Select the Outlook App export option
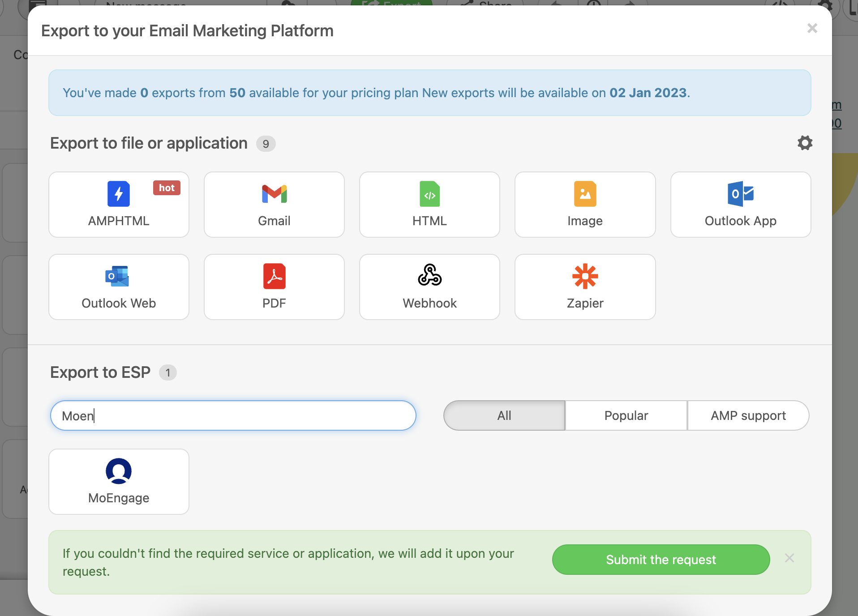The width and height of the screenshot is (858, 616). coord(740,205)
